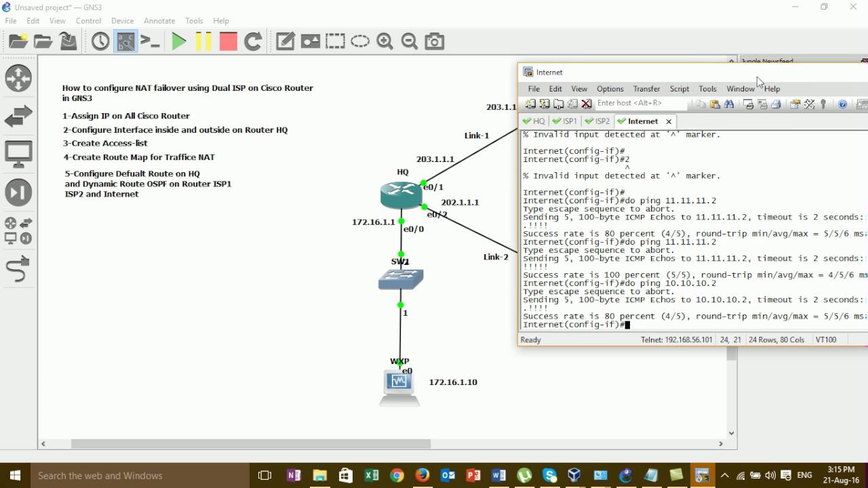
Task: Open GNS3 Annotate menu
Action: (159, 21)
